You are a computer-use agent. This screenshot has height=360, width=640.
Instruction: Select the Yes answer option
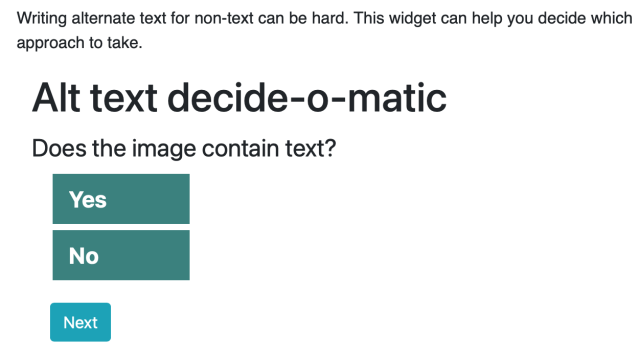(x=121, y=199)
